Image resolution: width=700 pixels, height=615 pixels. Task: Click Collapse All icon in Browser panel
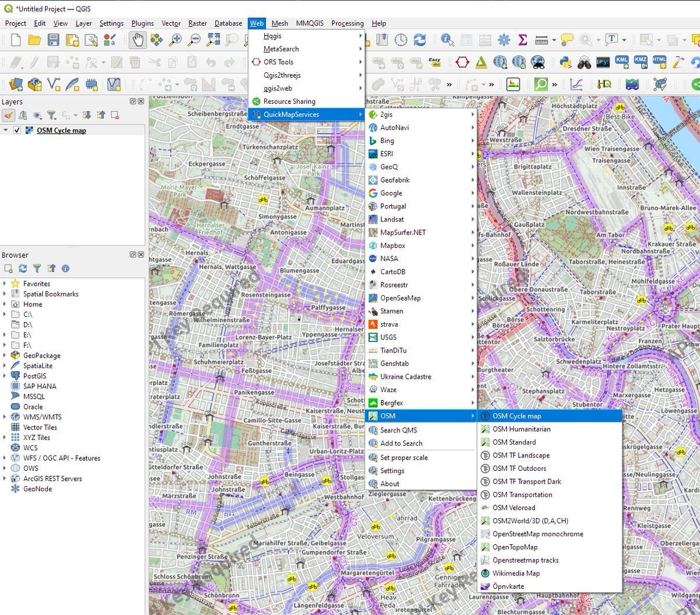coord(51,268)
